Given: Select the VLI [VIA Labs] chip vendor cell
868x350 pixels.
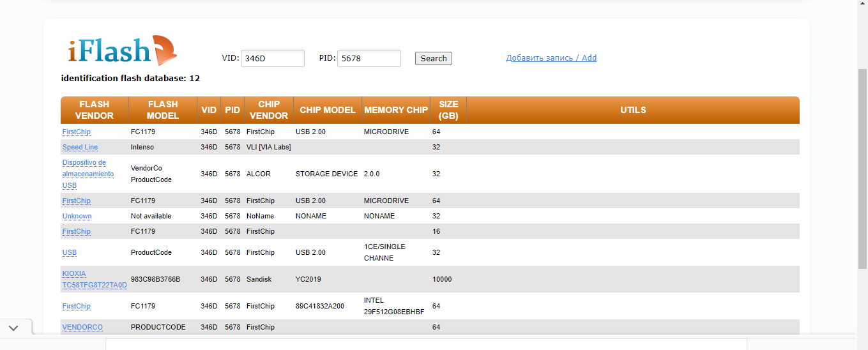Looking at the screenshot, I should pos(268,147).
